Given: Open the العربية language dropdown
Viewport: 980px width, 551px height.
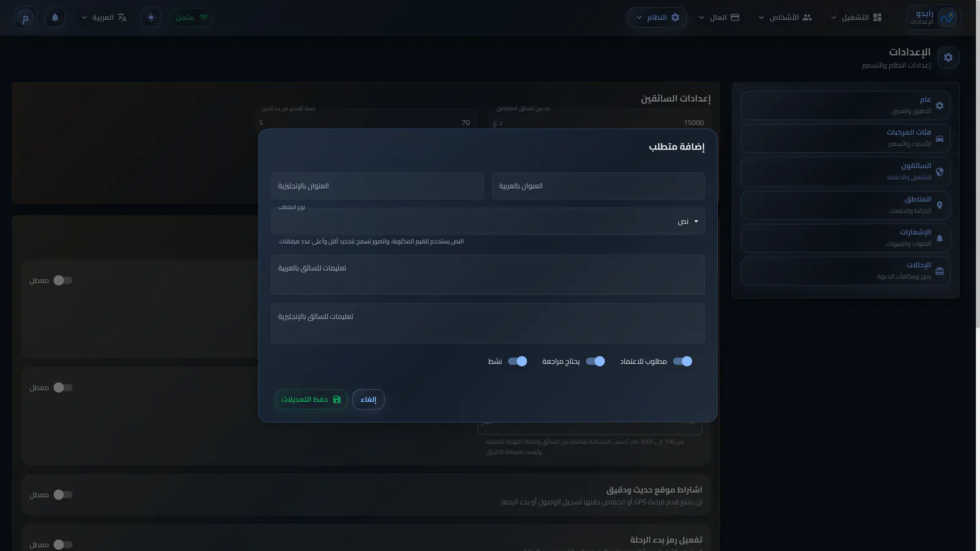Looking at the screenshot, I should [x=104, y=17].
